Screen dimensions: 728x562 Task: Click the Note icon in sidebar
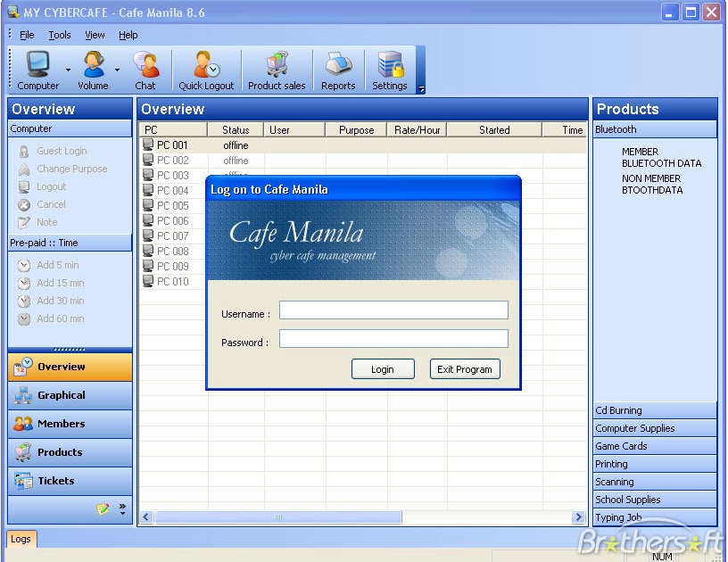pos(26,222)
